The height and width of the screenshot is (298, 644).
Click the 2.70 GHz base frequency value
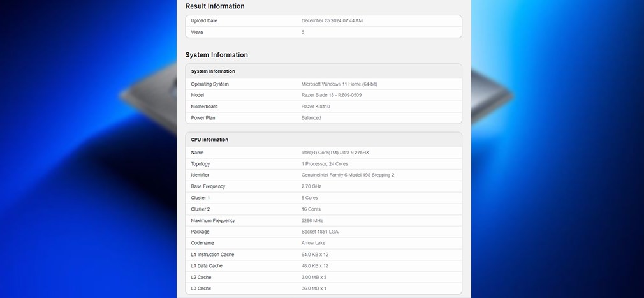(311, 186)
